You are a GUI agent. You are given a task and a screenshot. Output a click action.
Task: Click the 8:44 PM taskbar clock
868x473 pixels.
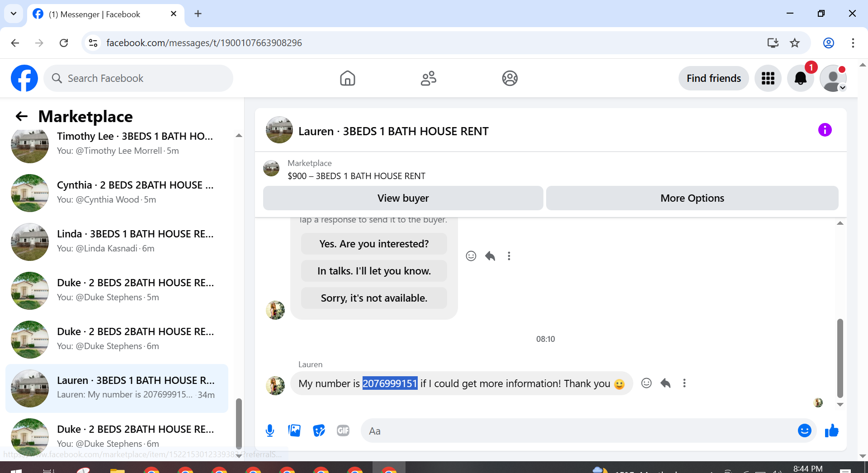click(x=807, y=468)
